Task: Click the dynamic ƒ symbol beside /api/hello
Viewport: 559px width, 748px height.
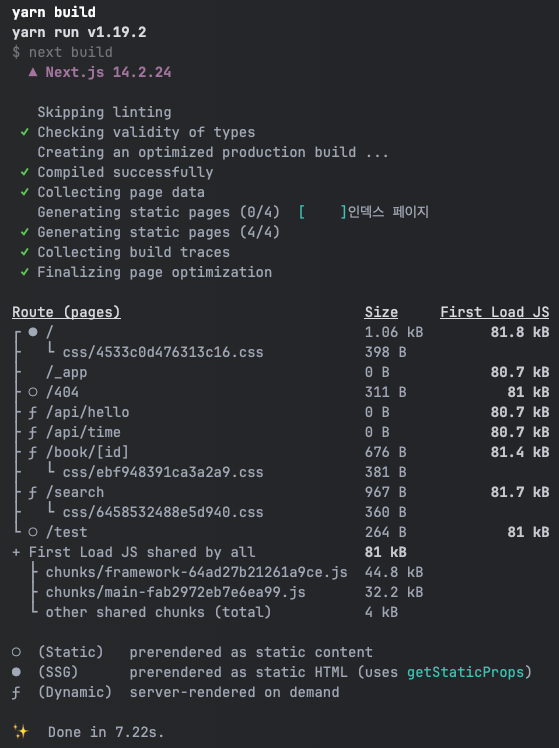Action: pos(32,413)
